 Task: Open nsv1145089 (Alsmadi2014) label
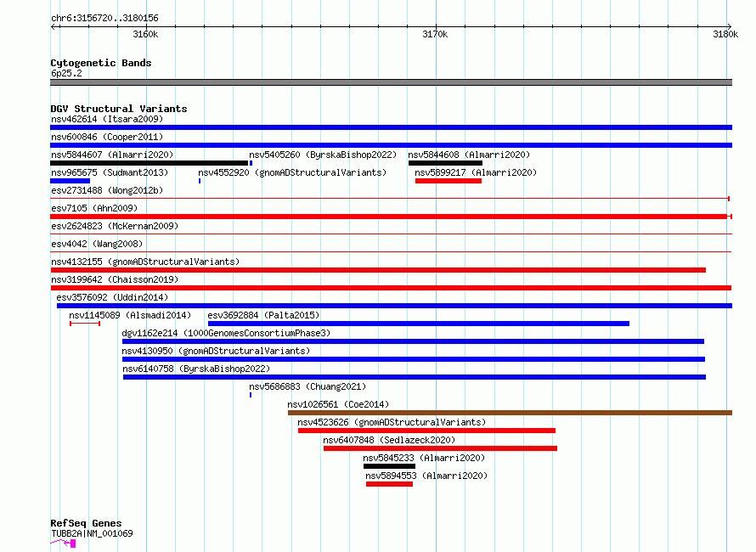tap(130, 315)
